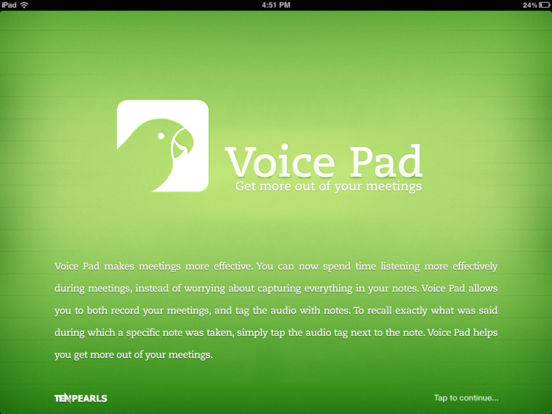
Task: Tap the parrot's beak in the logo
Action: pos(182,143)
